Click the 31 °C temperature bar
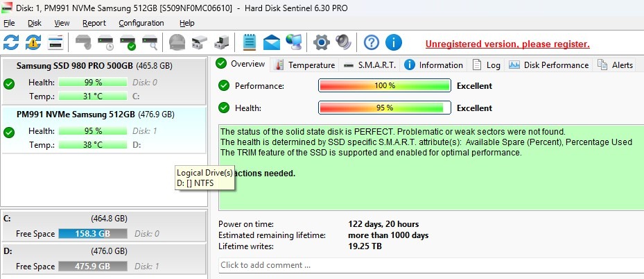The height and width of the screenshot is (279, 644). coord(93,96)
